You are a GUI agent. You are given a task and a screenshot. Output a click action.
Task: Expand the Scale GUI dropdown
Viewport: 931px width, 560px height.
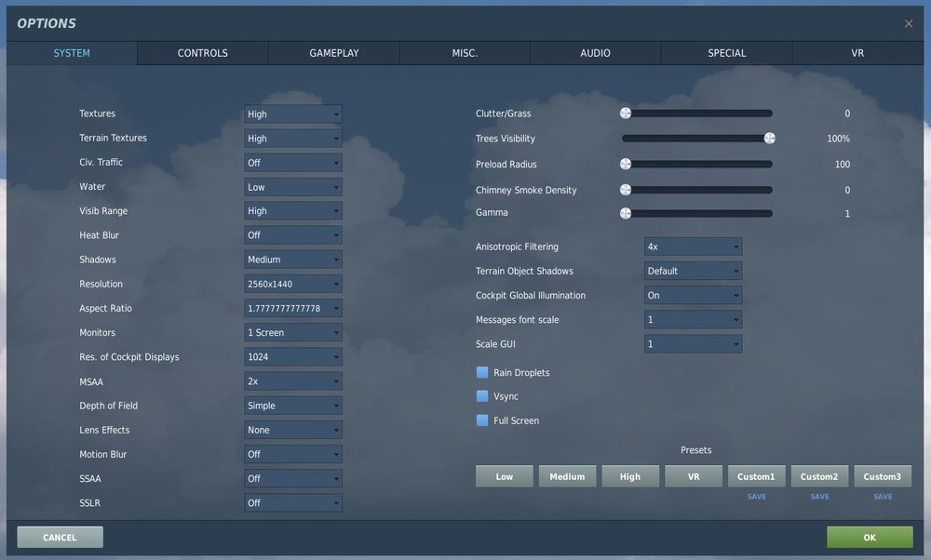693,343
